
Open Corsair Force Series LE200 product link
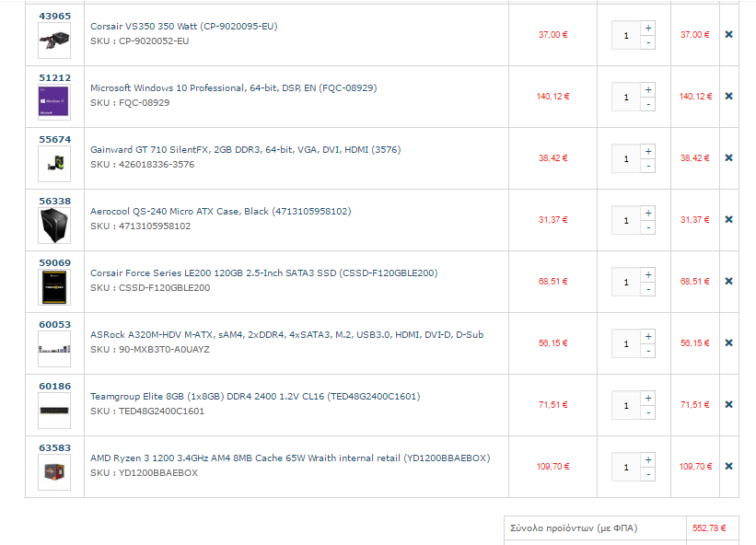(263, 273)
